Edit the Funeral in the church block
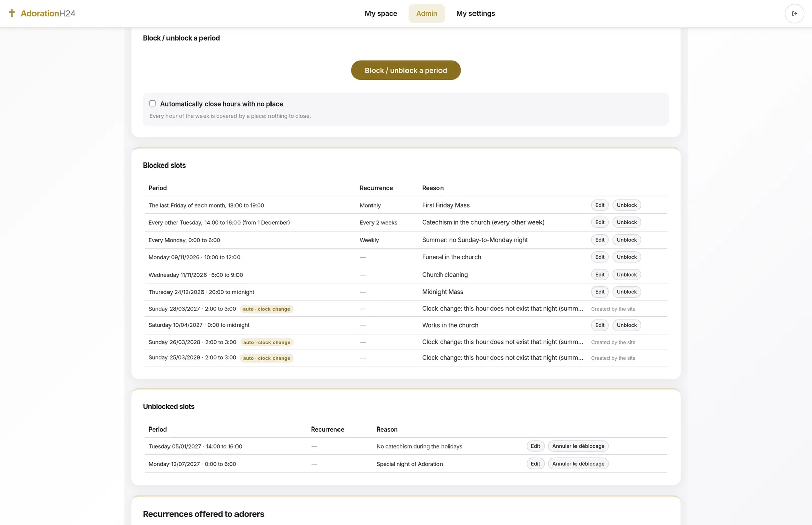This screenshot has height=525, width=812. (600, 257)
